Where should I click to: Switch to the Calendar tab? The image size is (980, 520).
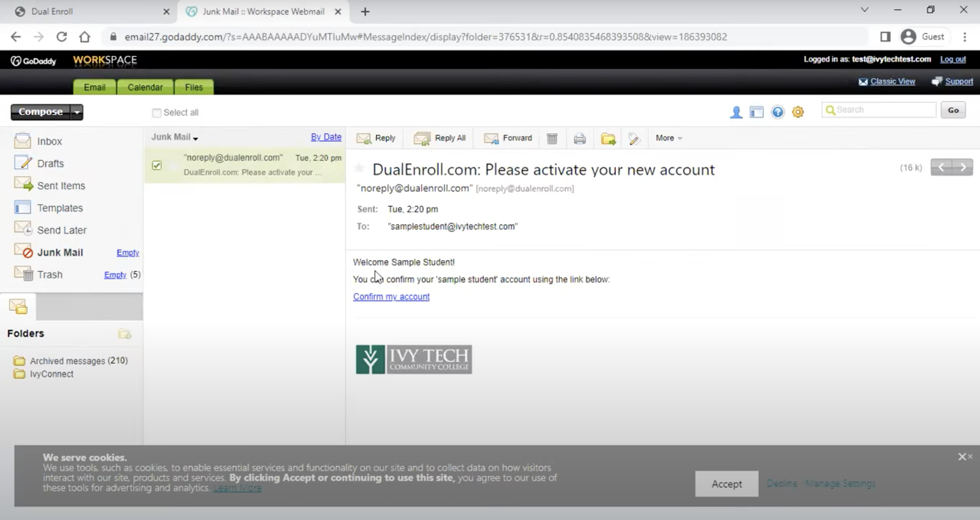(x=145, y=87)
